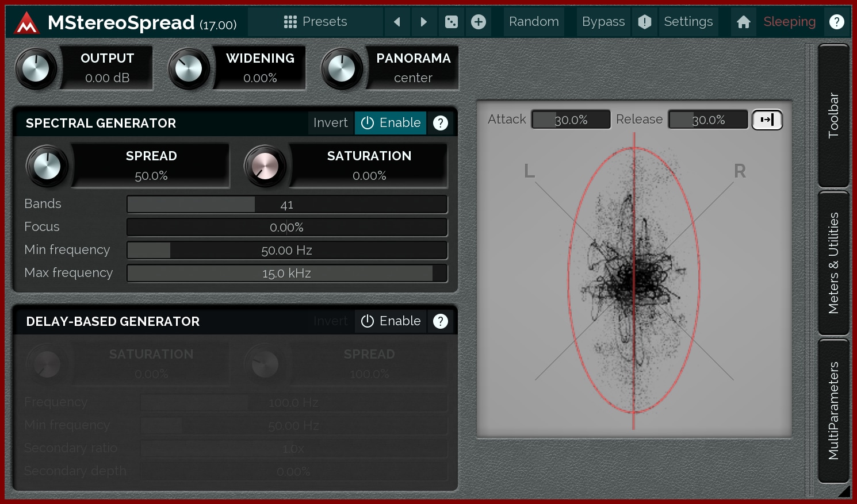The height and width of the screenshot is (504, 857).
Task: Open the Presets browser
Action: click(x=316, y=22)
